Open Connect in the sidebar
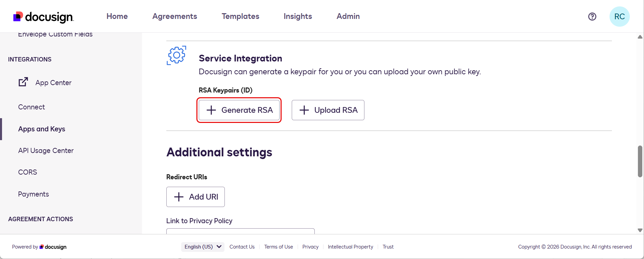This screenshot has width=644, height=259. point(31,107)
